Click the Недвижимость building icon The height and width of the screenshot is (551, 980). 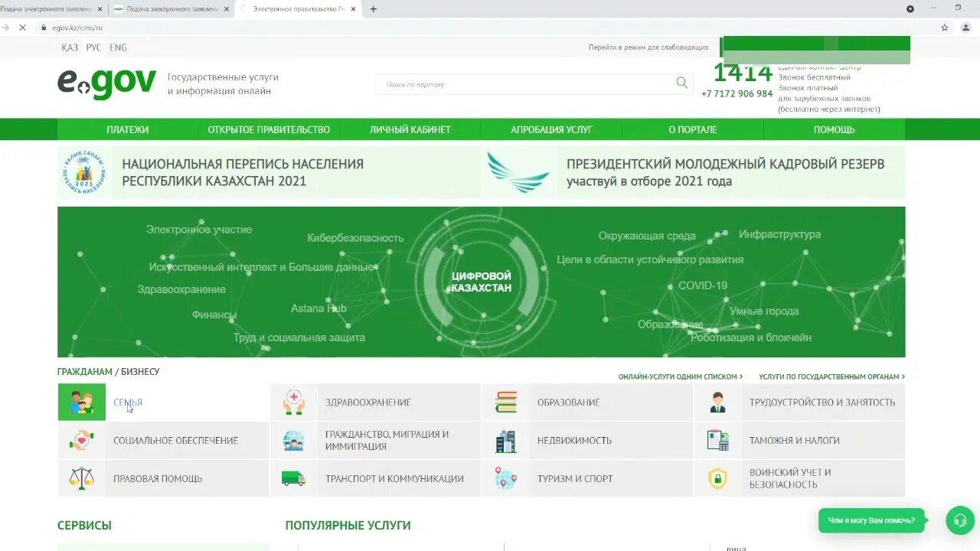pos(505,440)
